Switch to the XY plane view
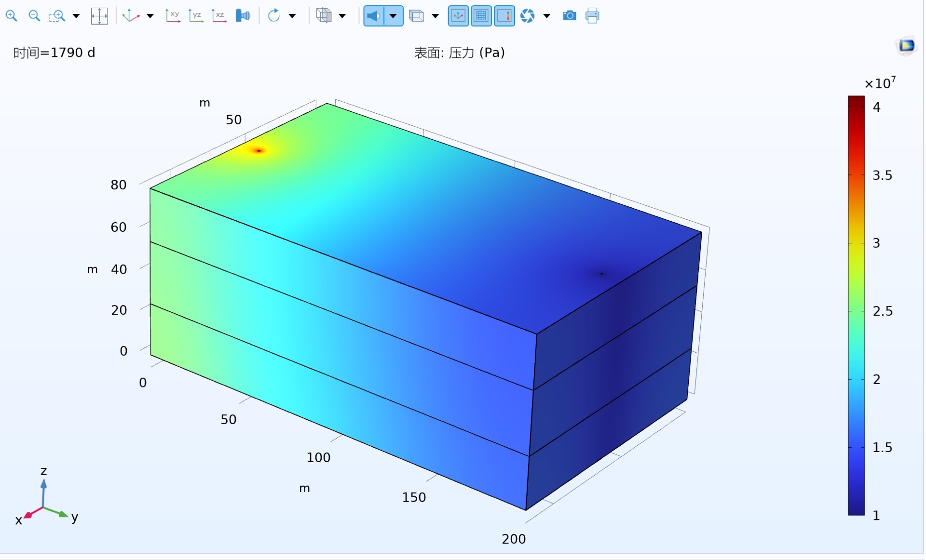 pyautogui.click(x=173, y=16)
